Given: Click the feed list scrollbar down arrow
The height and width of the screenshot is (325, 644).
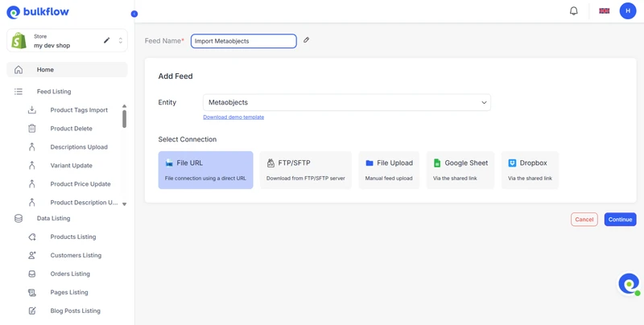Looking at the screenshot, I should click(125, 204).
